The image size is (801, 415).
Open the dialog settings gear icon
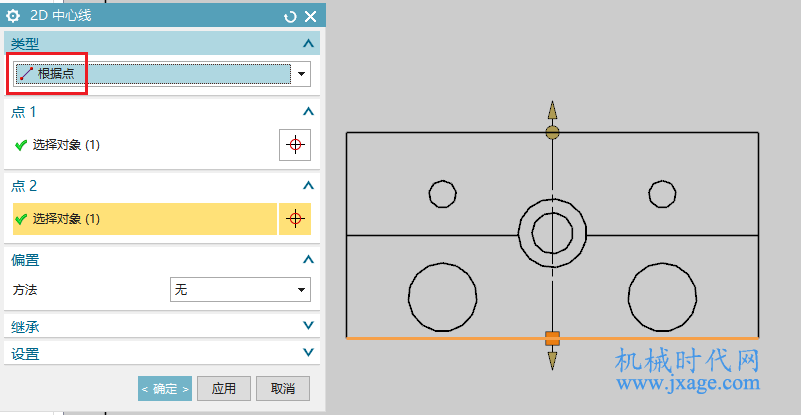coord(13,16)
